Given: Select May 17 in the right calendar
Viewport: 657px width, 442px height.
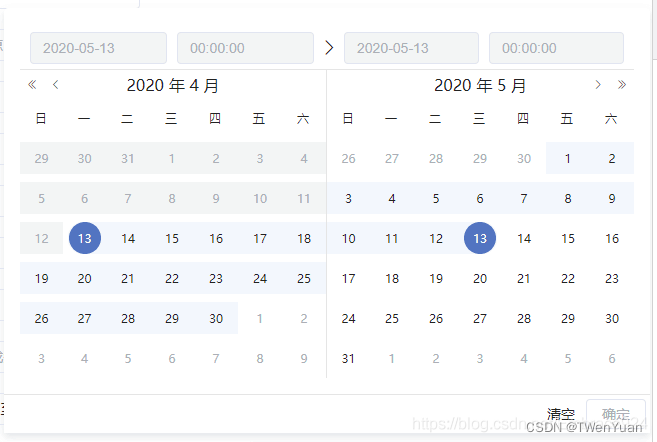Looking at the screenshot, I should [348, 278].
